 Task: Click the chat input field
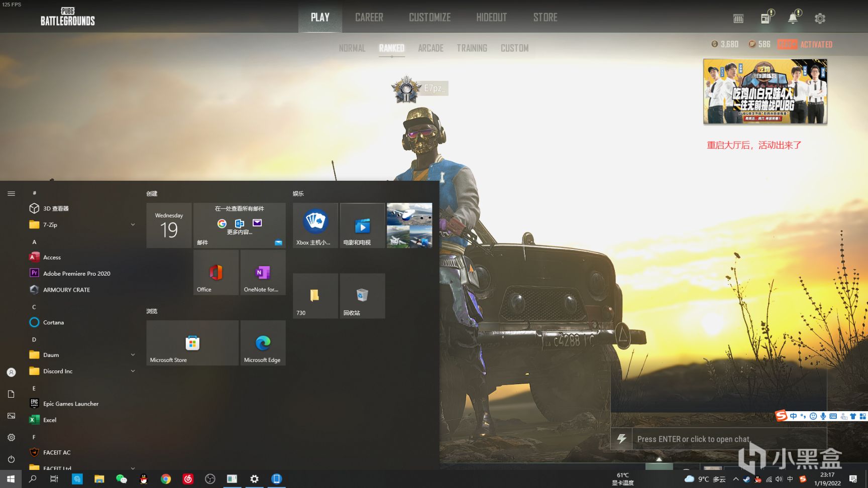point(729,439)
